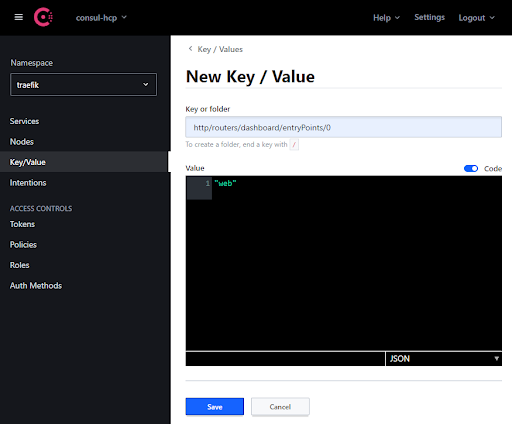
Task: Go to Services in the sidebar
Action: (x=24, y=121)
